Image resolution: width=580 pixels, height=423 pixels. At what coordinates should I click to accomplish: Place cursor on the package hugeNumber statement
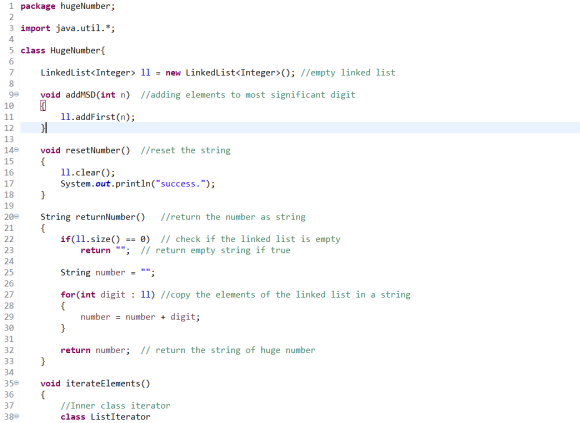click(68, 6)
